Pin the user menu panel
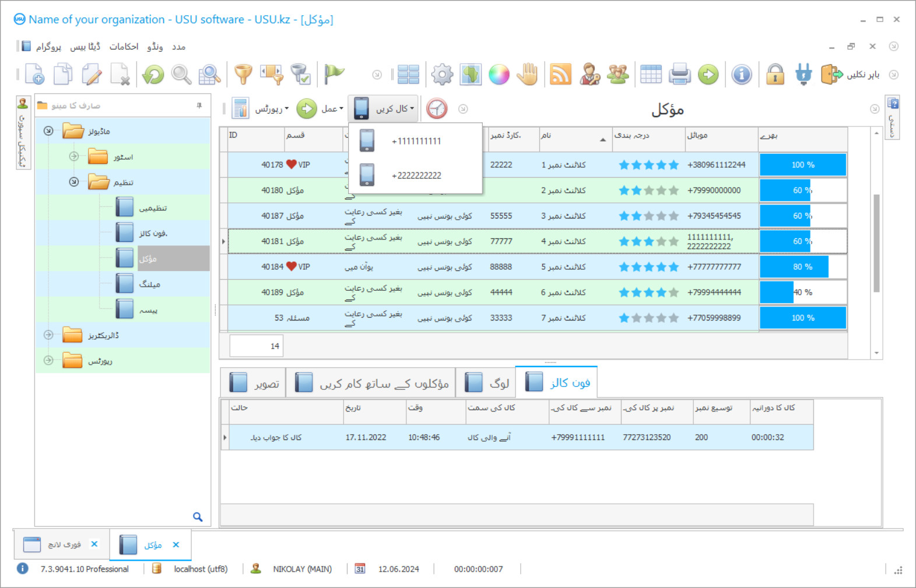 (199, 105)
